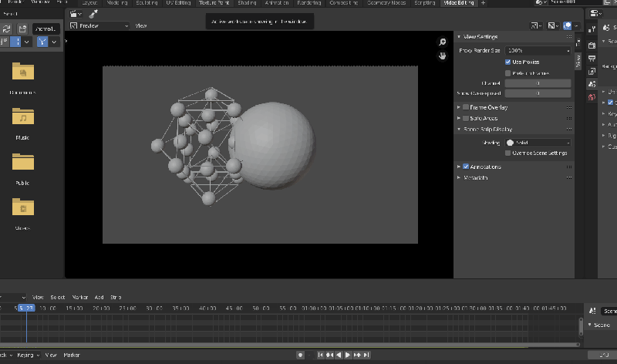Click the Show Overexposed value field
This screenshot has height=364, width=617.
538,93
